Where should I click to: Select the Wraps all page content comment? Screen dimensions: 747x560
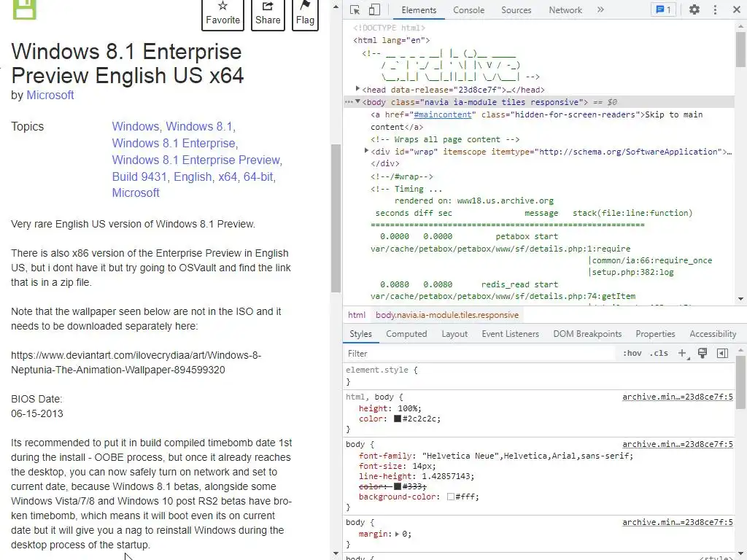(445, 139)
